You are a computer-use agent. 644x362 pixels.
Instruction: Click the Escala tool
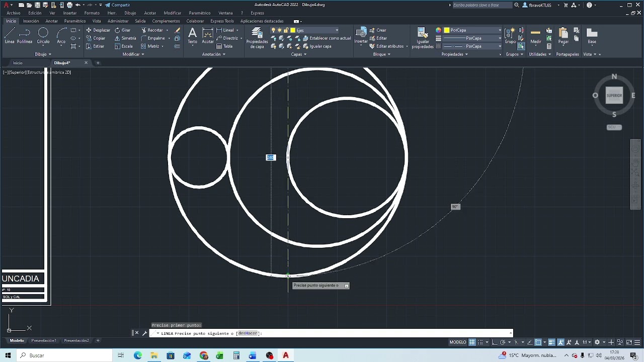pos(123,46)
